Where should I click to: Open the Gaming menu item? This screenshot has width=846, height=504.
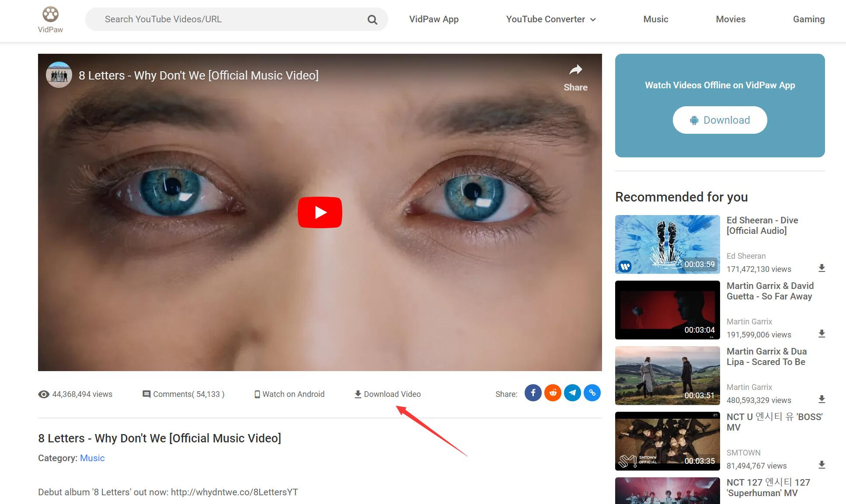pos(809,19)
